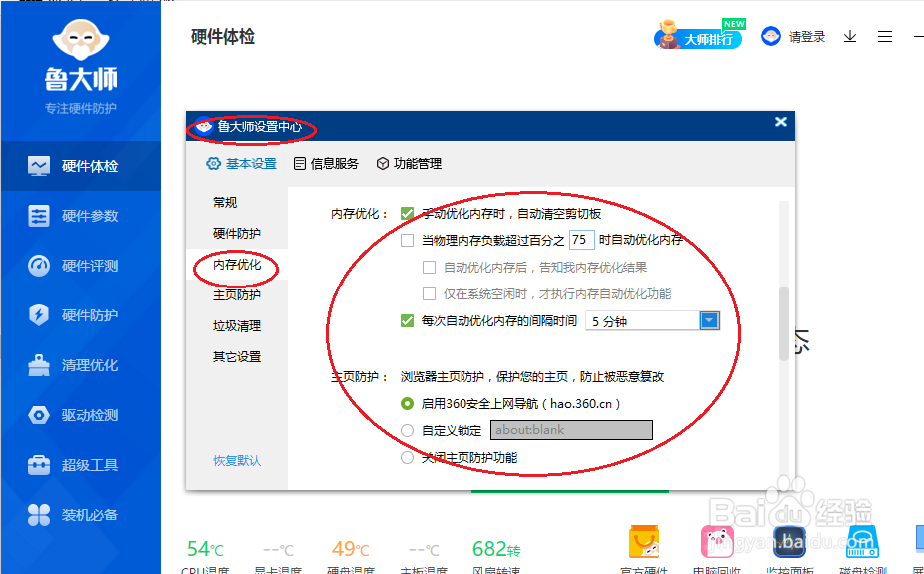This screenshot has height=574, width=924.
Task: Click the 682转 fan speed reading
Action: [x=496, y=549]
